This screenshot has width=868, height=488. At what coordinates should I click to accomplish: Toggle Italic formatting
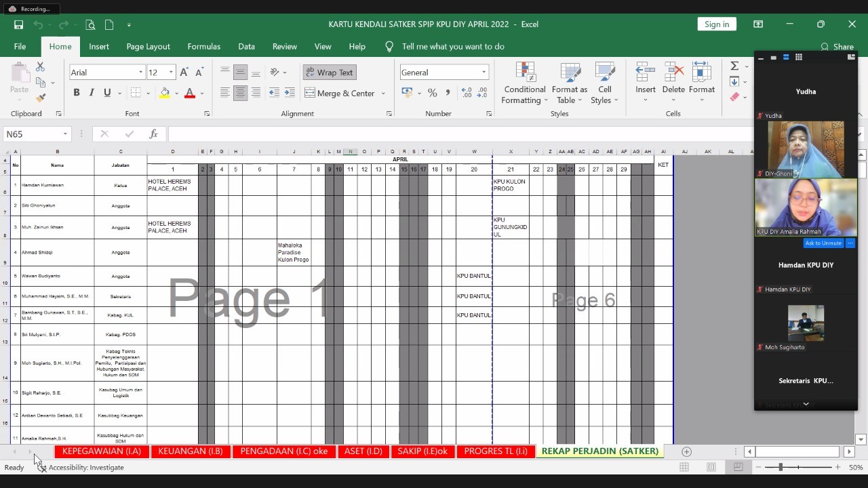(x=92, y=93)
